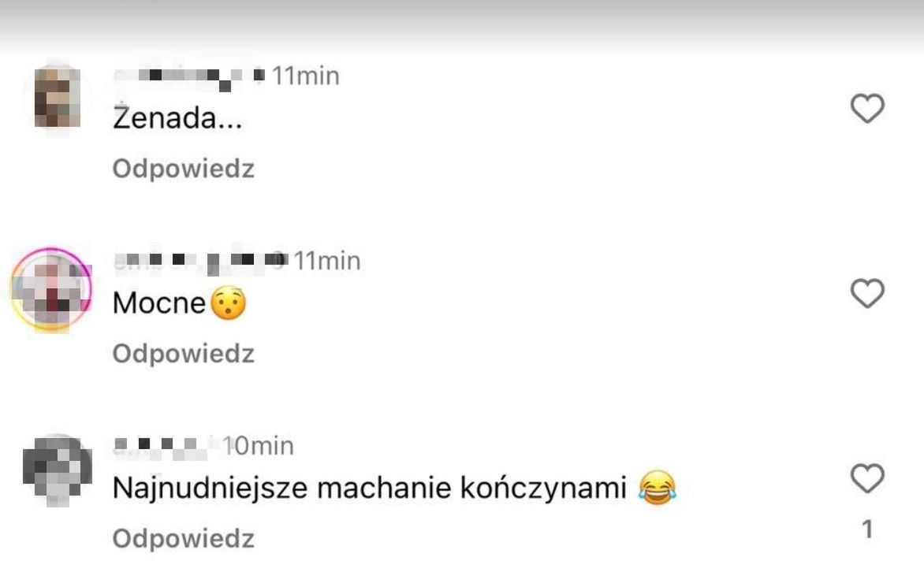Like the "Żenada..." comment with the heart
This screenshot has width=924, height=572.
click(867, 109)
